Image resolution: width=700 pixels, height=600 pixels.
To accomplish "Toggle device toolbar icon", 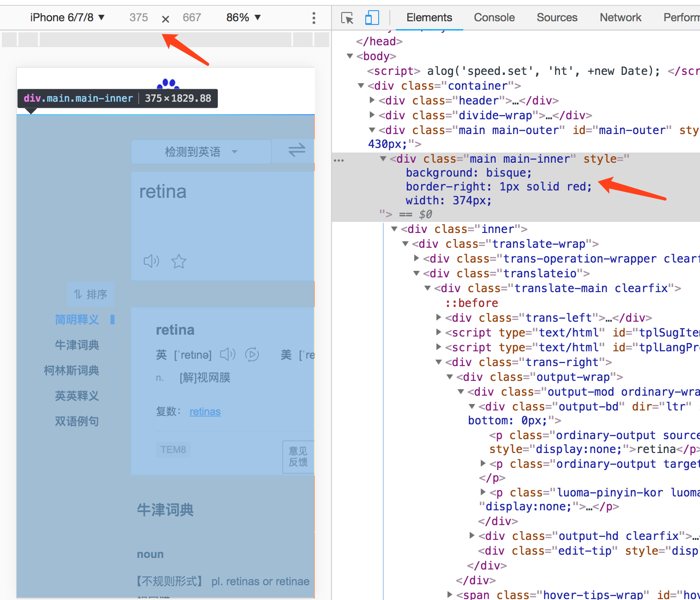I will click(x=372, y=18).
